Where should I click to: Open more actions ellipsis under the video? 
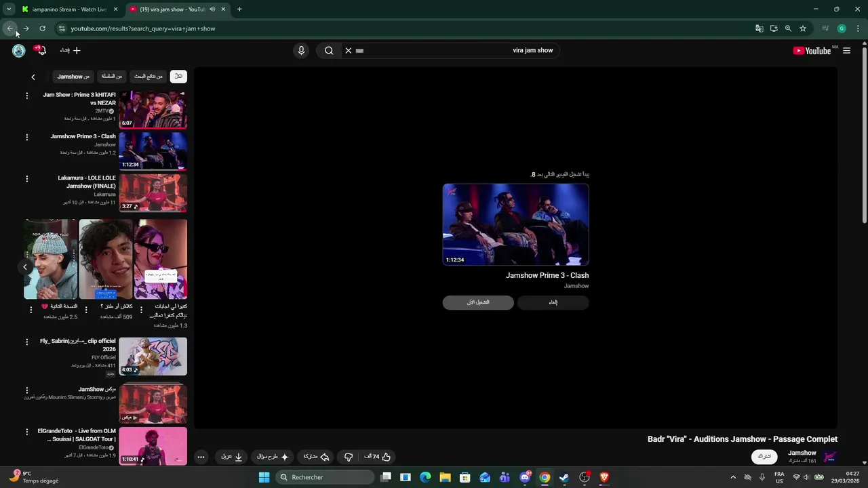[201, 457]
